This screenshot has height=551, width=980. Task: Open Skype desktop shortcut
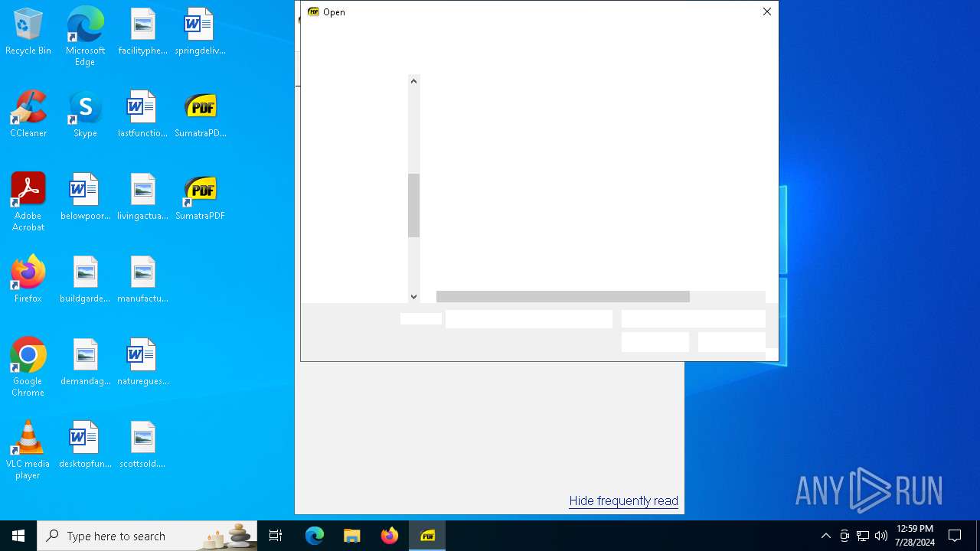[85, 115]
